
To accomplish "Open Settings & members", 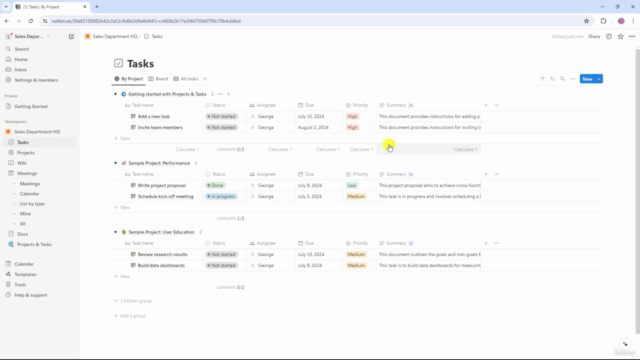I will tap(36, 80).
